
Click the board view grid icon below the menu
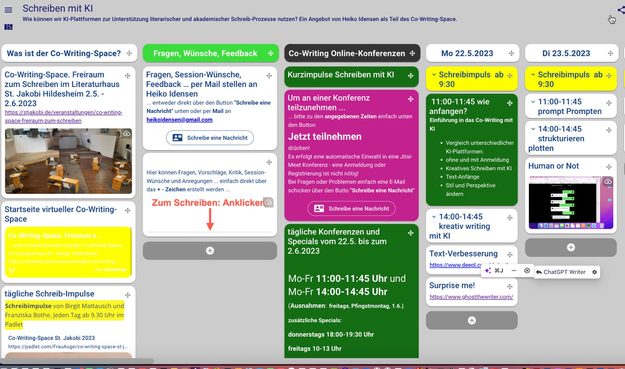[x=8, y=27]
